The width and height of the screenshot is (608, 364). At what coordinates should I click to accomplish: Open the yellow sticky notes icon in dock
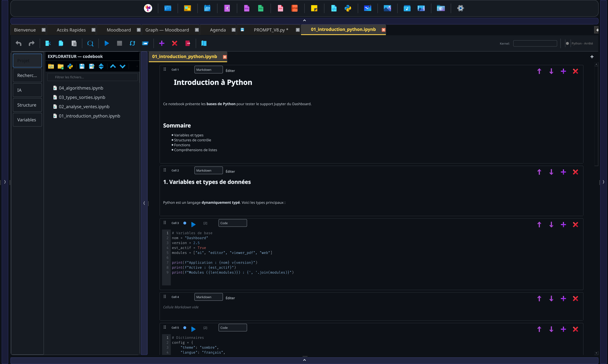coord(314,8)
